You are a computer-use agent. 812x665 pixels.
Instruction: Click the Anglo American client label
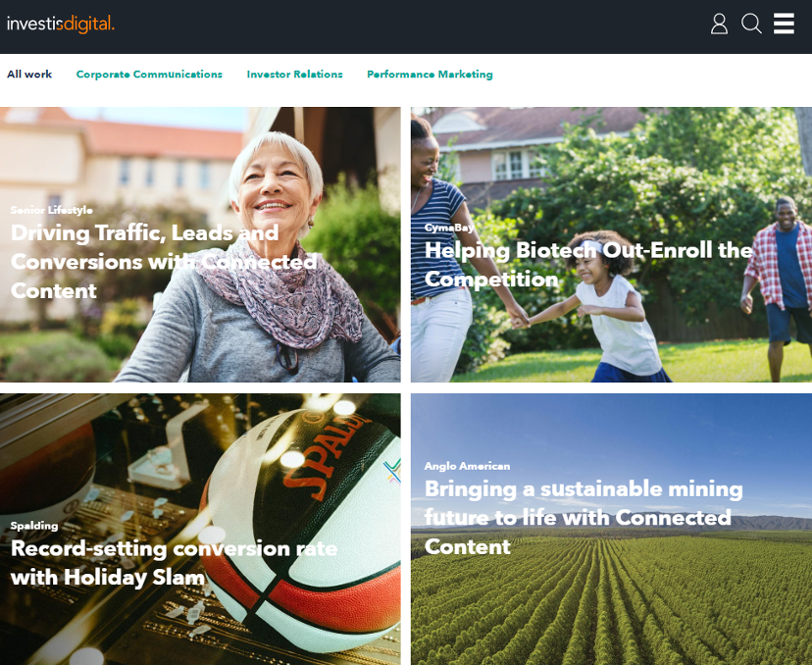(x=467, y=466)
